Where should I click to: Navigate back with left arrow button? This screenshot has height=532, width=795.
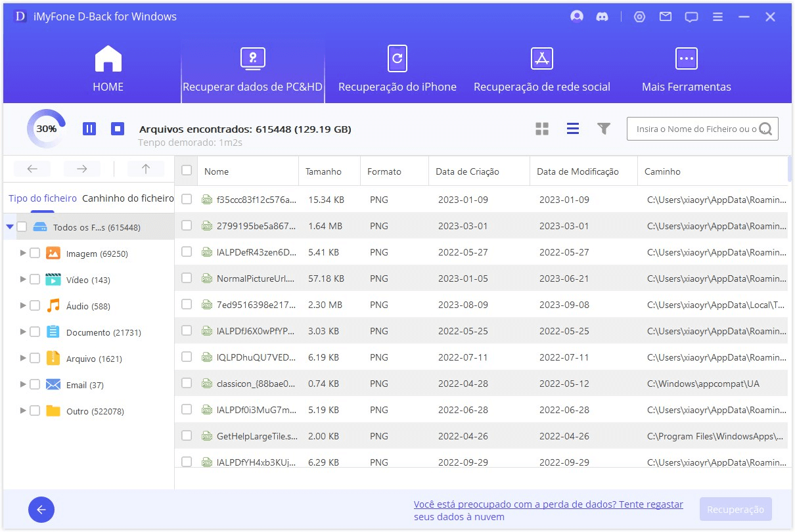pos(32,169)
